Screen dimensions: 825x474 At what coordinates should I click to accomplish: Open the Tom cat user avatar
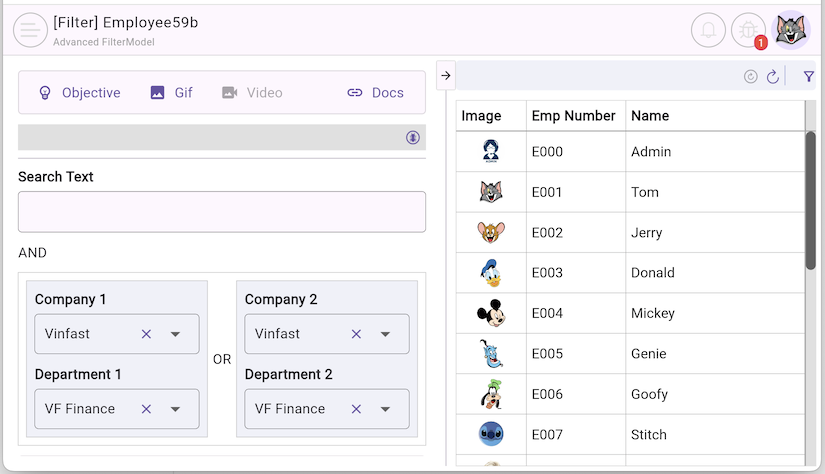click(791, 30)
